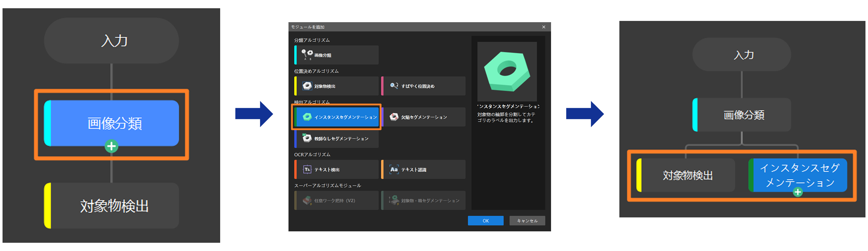Close the モジュールを追加 dialog

point(543,27)
